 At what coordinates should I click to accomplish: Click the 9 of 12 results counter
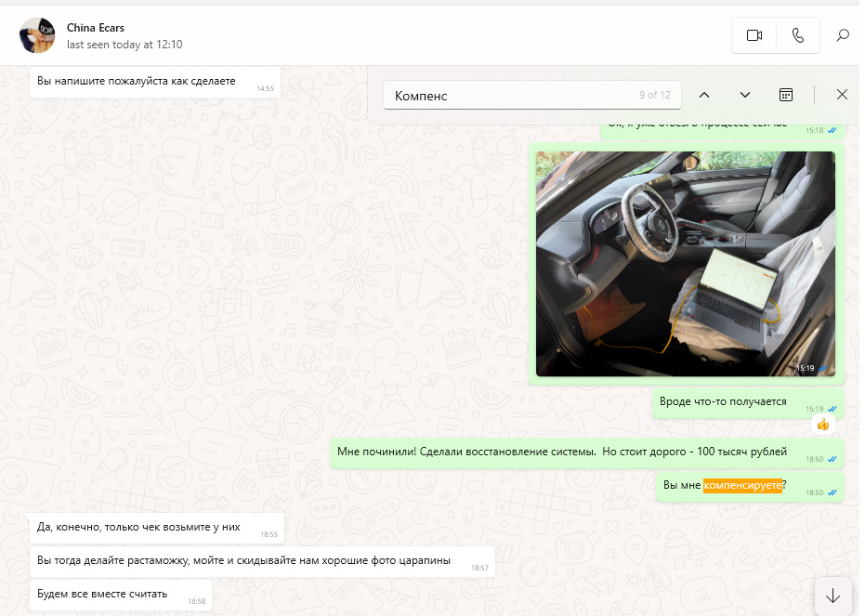[655, 95]
